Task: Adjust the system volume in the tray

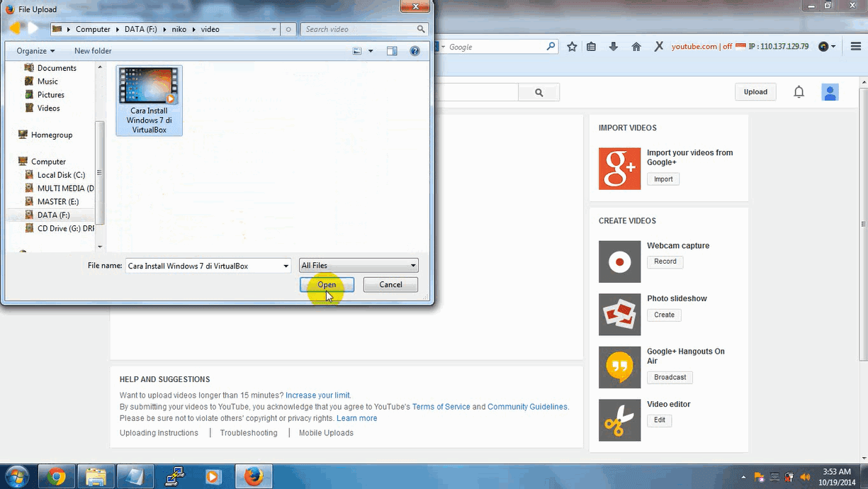Action: tap(805, 476)
